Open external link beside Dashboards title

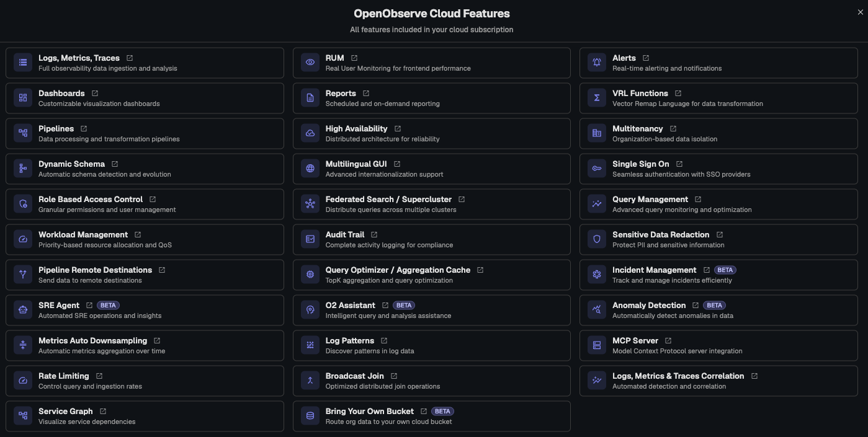coord(95,94)
